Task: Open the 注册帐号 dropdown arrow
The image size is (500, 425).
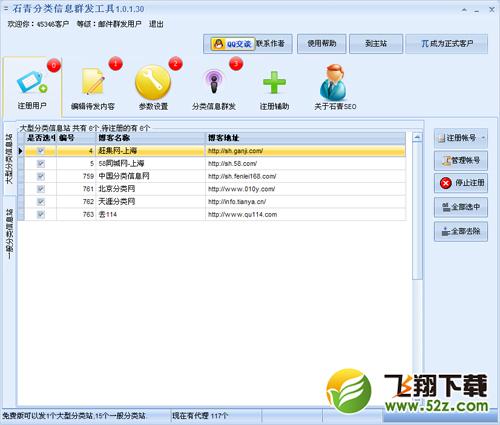Action: pos(484,138)
